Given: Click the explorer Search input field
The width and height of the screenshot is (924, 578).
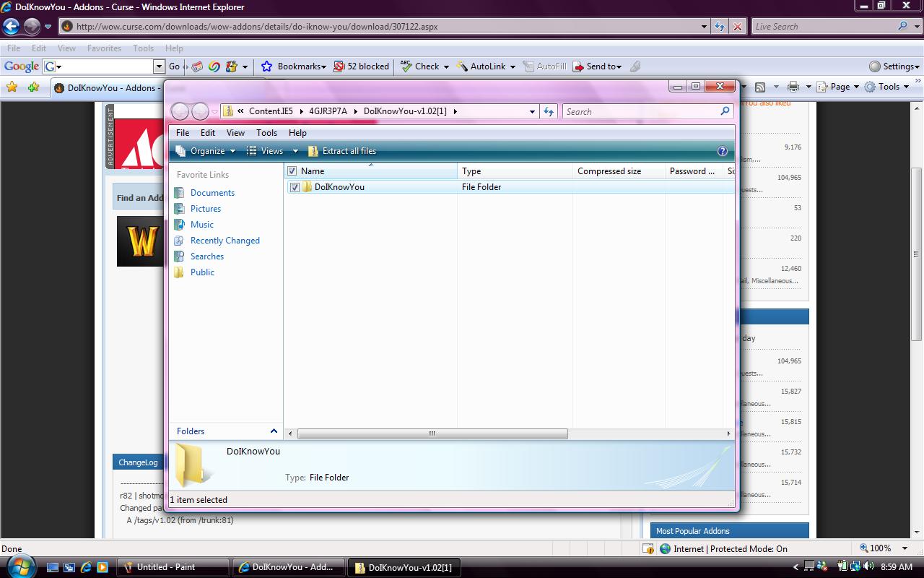Looking at the screenshot, I should [x=641, y=111].
